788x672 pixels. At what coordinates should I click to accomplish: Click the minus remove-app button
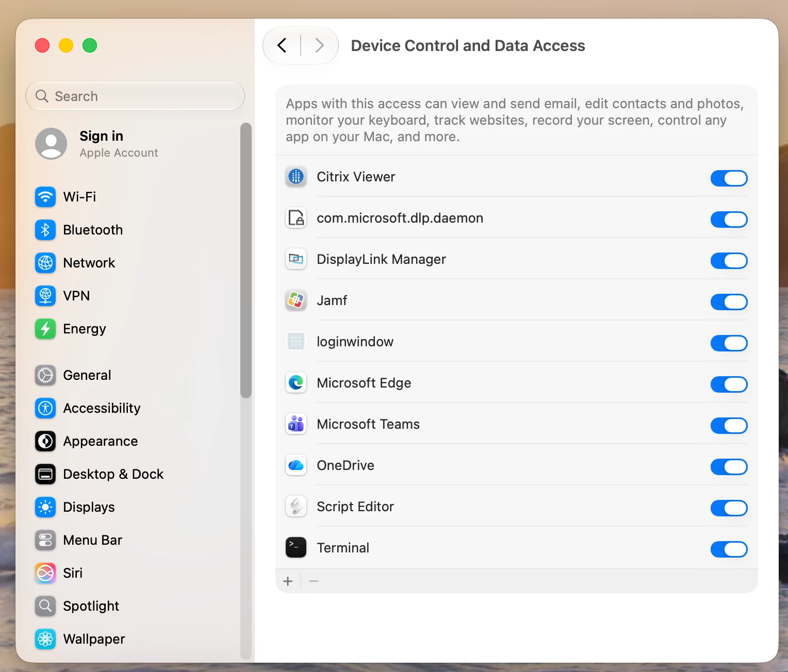point(314,581)
